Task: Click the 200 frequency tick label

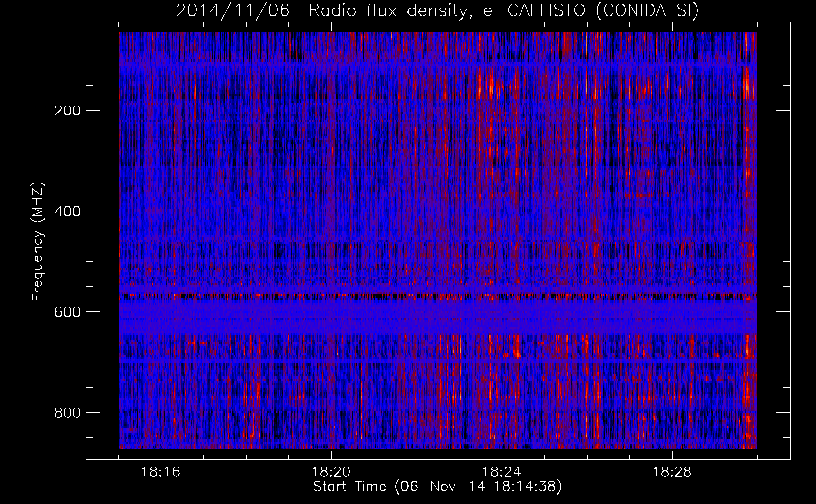Action: (67, 110)
